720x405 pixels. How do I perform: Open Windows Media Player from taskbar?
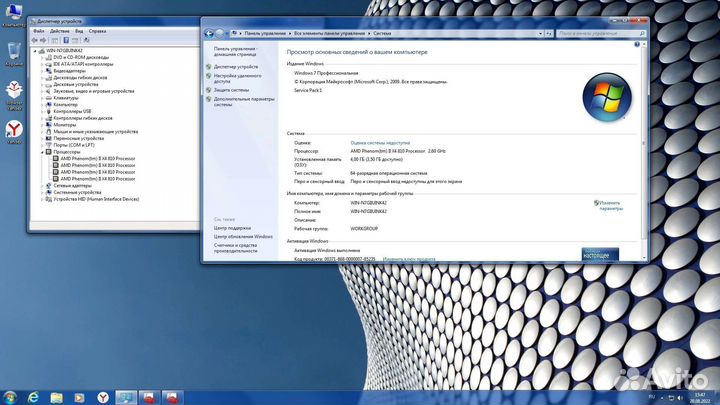tap(79, 397)
